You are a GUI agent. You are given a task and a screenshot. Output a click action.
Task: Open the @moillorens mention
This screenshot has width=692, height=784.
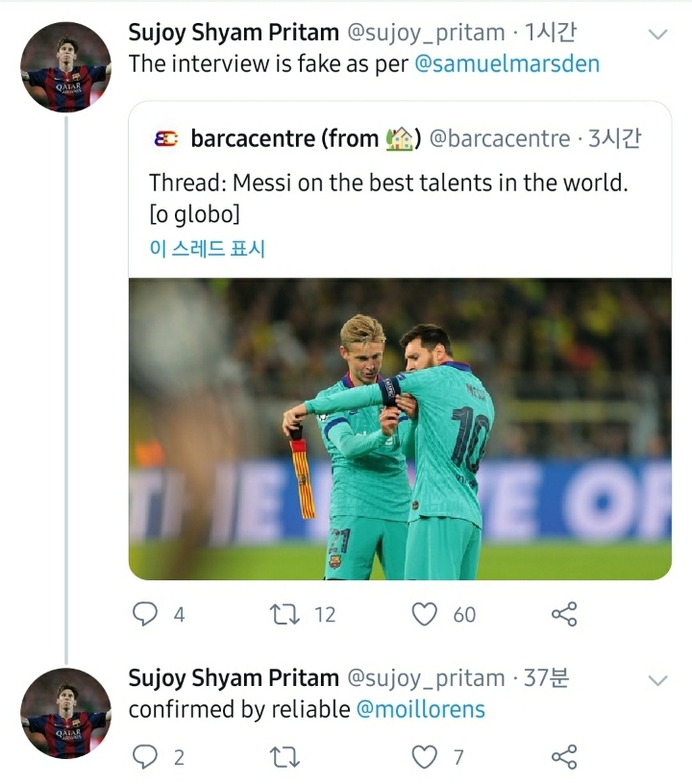coord(420,709)
